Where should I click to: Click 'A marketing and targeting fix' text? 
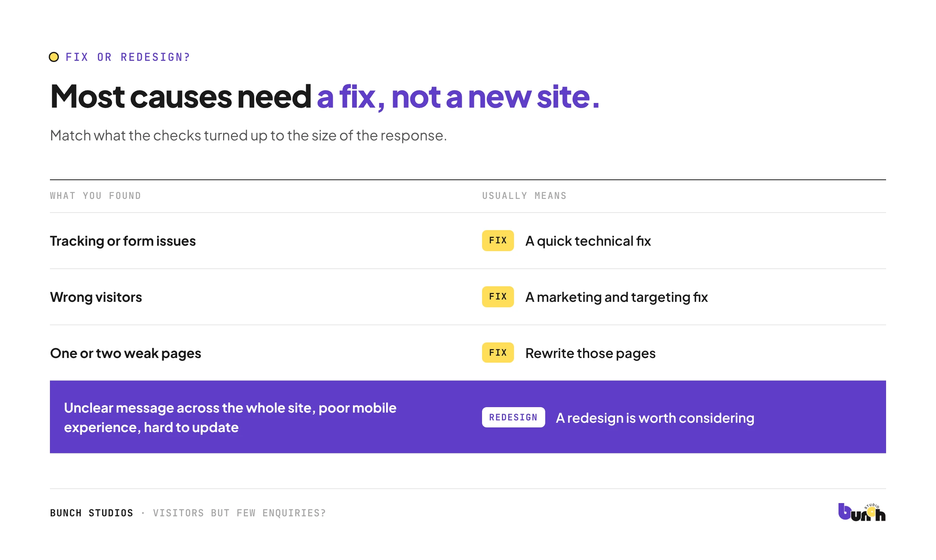point(617,297)
